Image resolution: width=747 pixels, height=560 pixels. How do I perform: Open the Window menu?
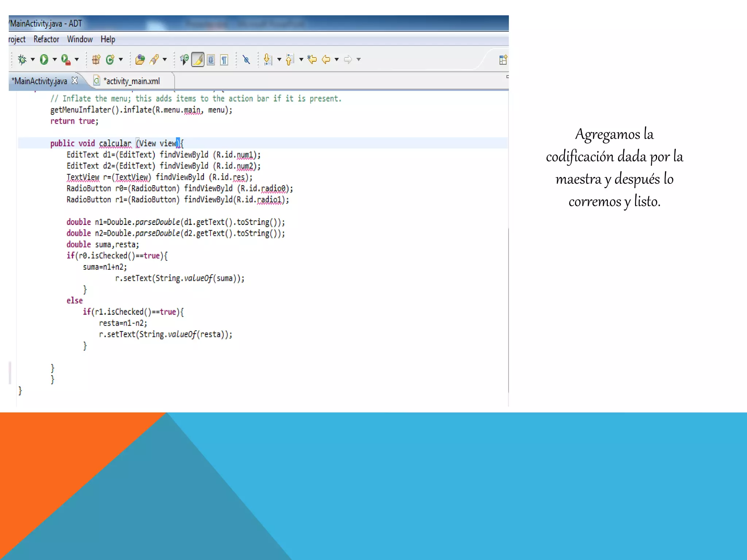(80, 39)
